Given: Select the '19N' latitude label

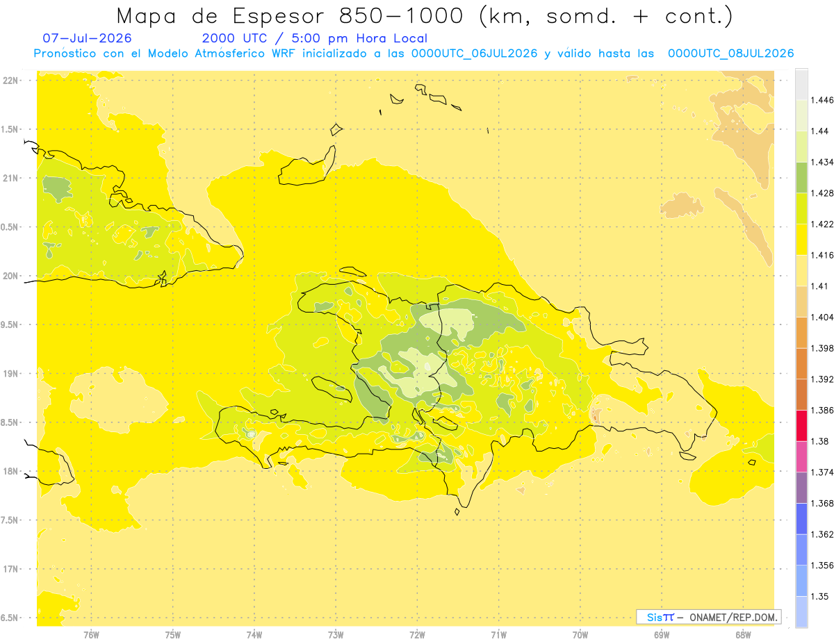Looking at the screenshot, I should coord(10,373).
